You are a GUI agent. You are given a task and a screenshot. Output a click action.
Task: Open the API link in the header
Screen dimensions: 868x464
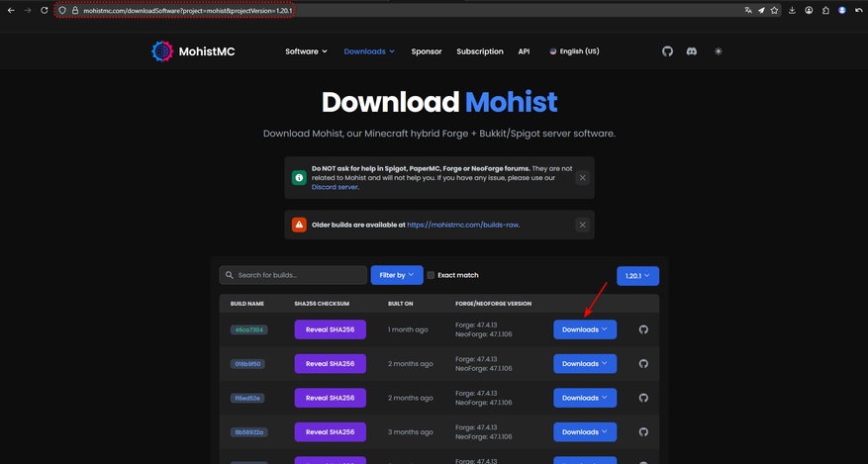pyautogui.click(x=524, y=51)
